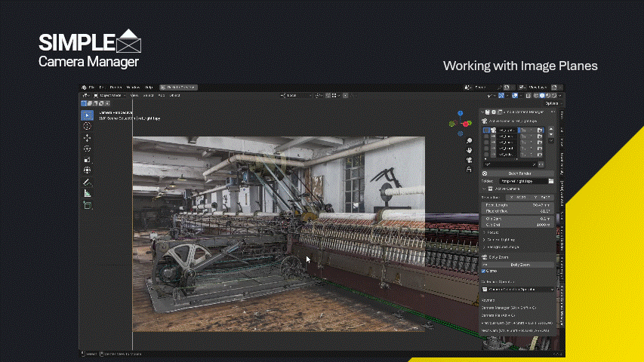Toggle the Gizmo checkbox

coord(484,271)
